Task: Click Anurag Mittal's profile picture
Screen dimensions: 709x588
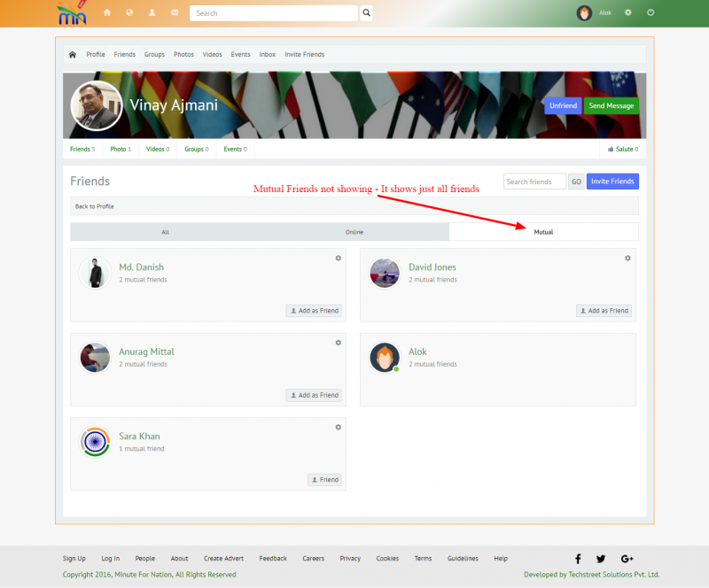Action: [95, 357]
